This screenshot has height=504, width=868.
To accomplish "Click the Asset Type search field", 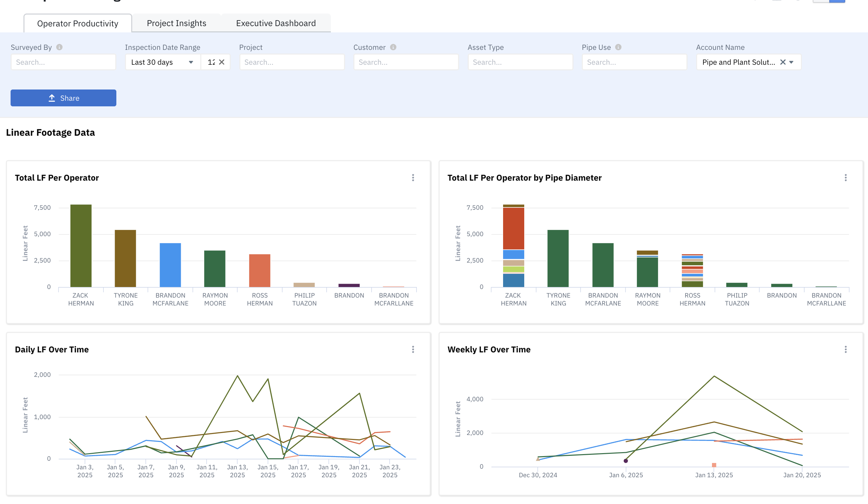I will pos(521,62).
